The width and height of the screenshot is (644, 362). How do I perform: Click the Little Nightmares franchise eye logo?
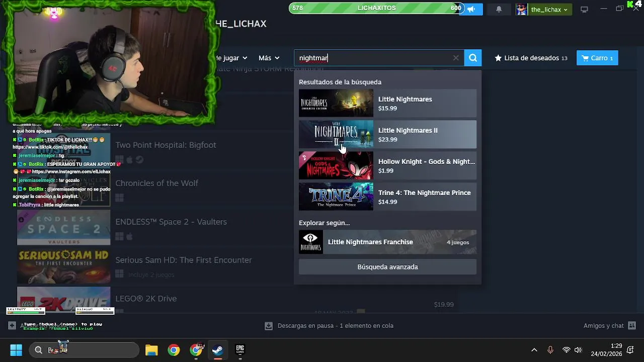(x=311, y=242)
